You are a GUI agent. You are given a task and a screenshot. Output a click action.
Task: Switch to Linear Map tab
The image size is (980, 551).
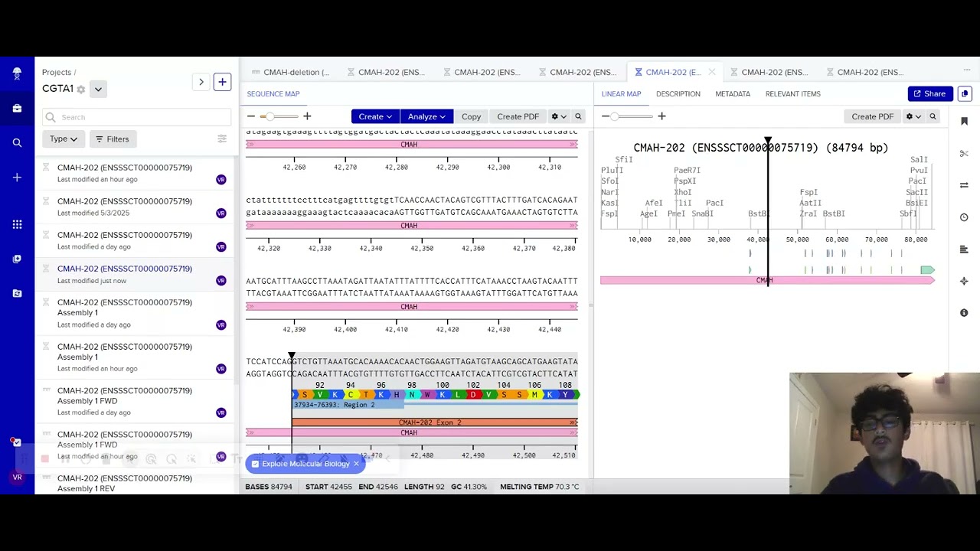(621, 94)
